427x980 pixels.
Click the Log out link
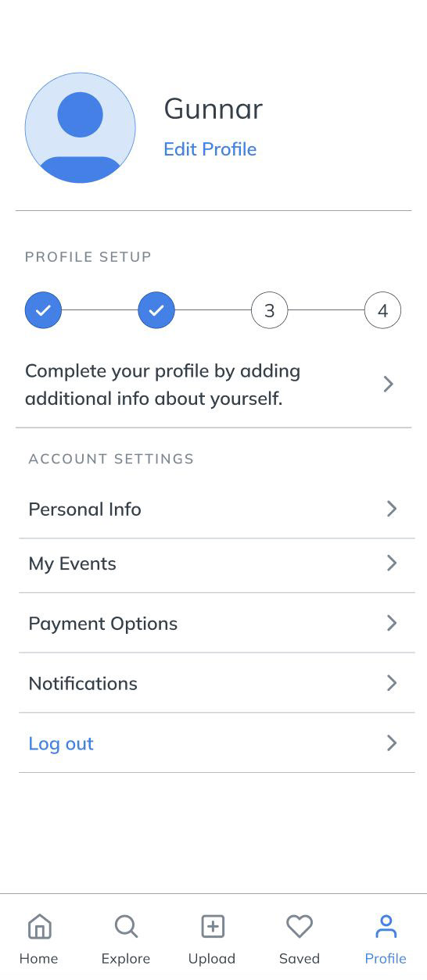61,743
